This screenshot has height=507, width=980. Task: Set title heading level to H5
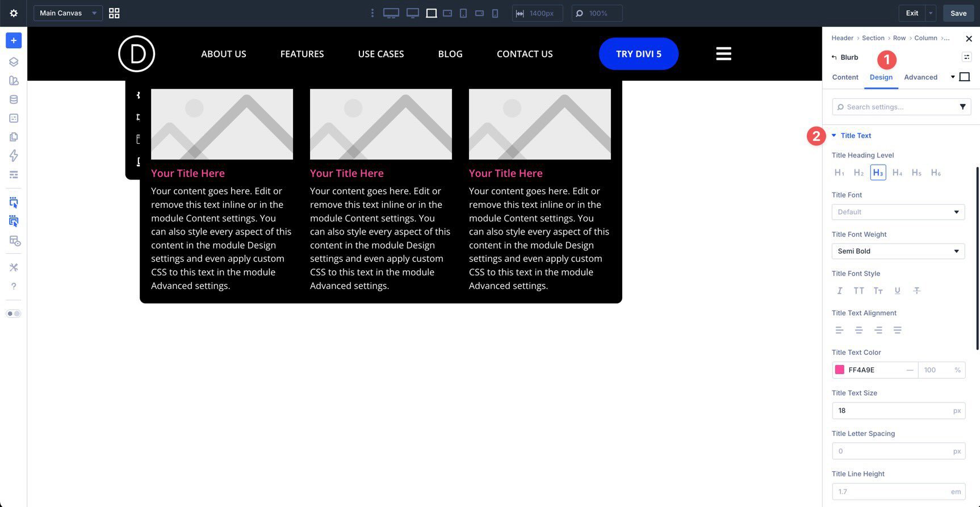point(916,173)
